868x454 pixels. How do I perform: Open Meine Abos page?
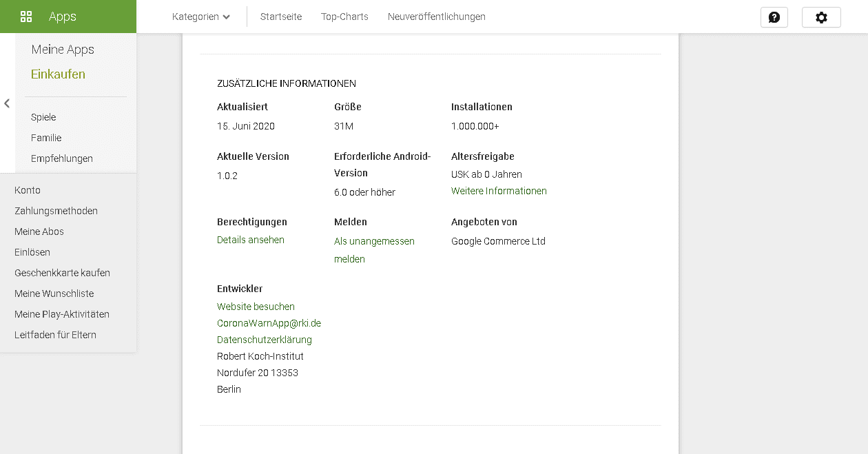(x=39, y=231)
